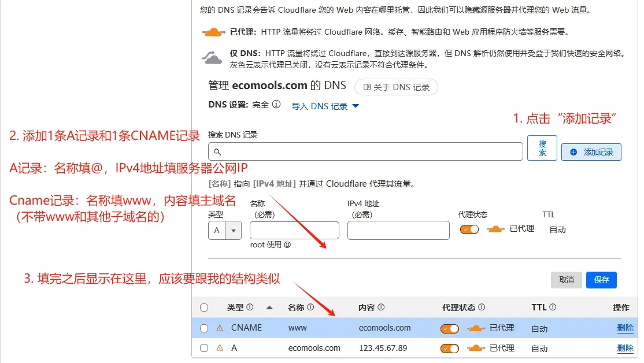Click warning triangle icon on CNAME row
Image resolution: width=644 pixels, height=363 pixels.
pyautogui.click(x=220, y=328)
